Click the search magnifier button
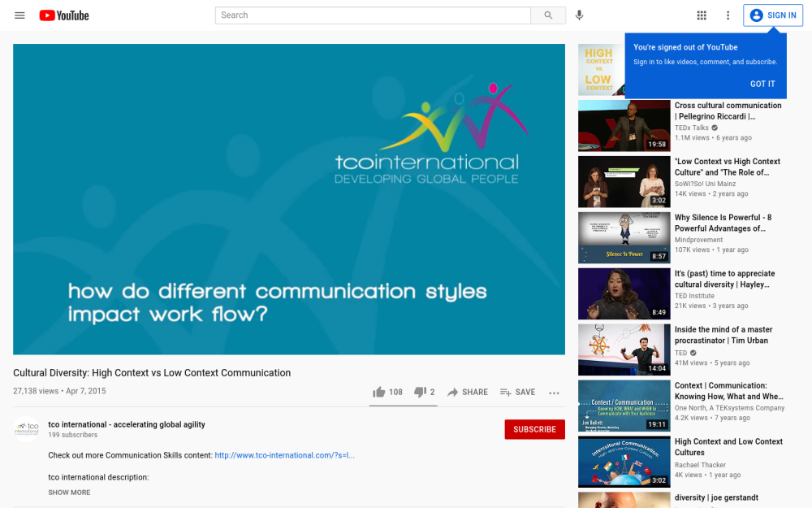Screen dimensions: 812x508 pyautogui.click(x=548, y=15)
